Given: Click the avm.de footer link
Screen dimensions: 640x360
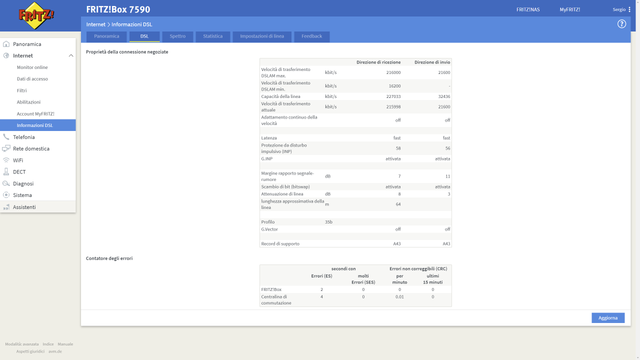Looking at the screenshot, I should (x=55, y=351).
